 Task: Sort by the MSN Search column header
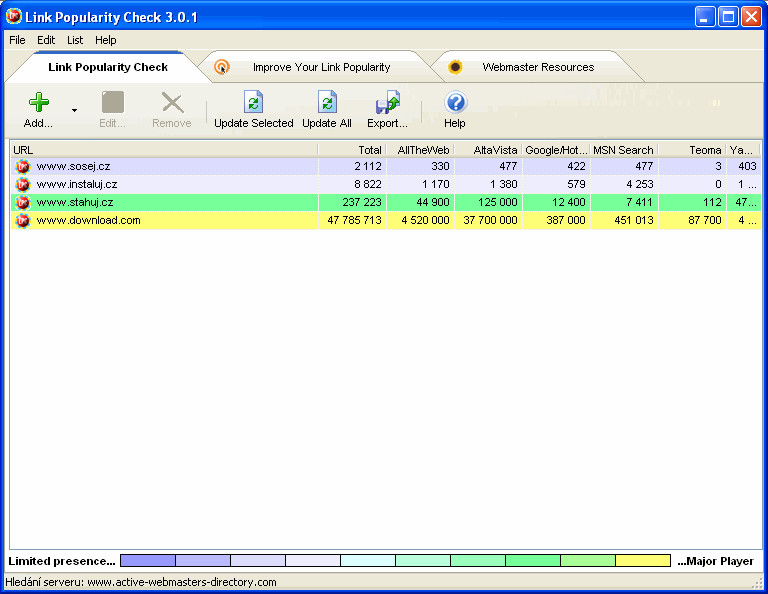pyautogui.click(x=624, y=150)
